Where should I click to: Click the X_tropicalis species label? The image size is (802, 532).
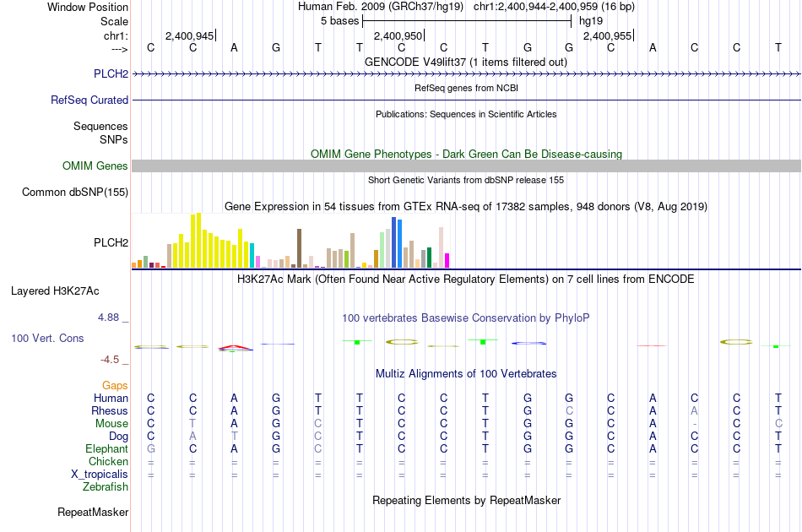pos(100,475)
